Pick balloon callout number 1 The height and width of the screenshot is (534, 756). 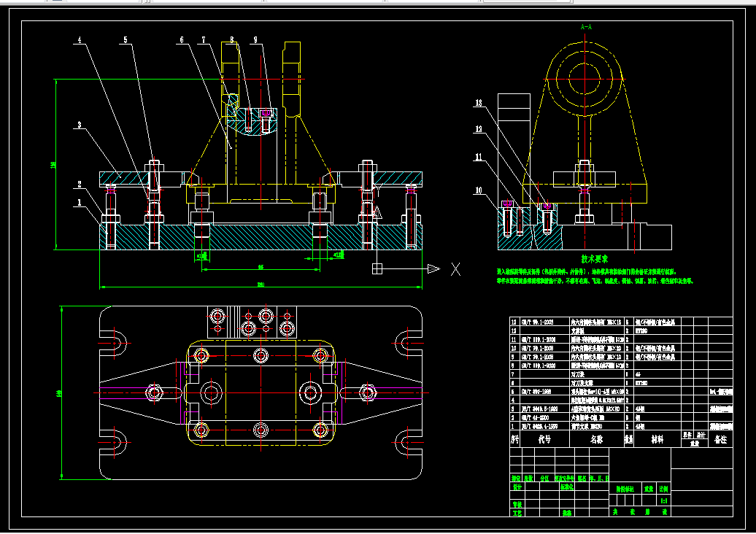tap(80, 202)
